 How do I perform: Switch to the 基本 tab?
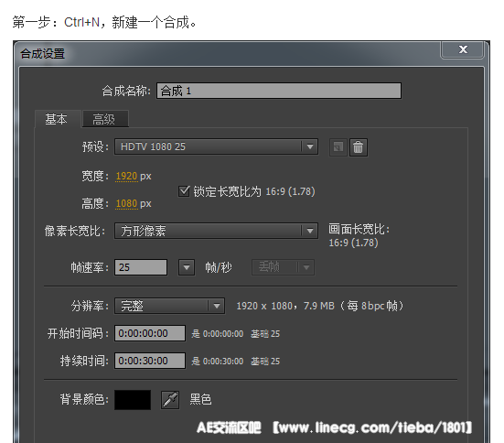click(x=57, y=119)
